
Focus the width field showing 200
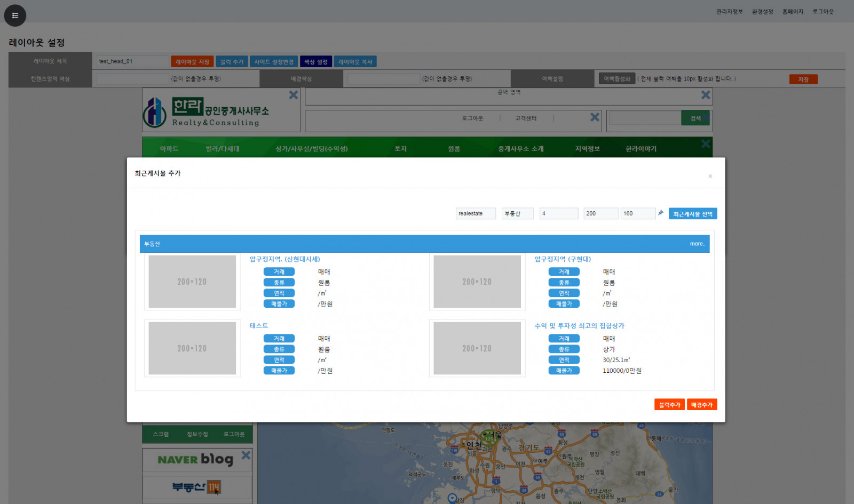click(600, 213)
